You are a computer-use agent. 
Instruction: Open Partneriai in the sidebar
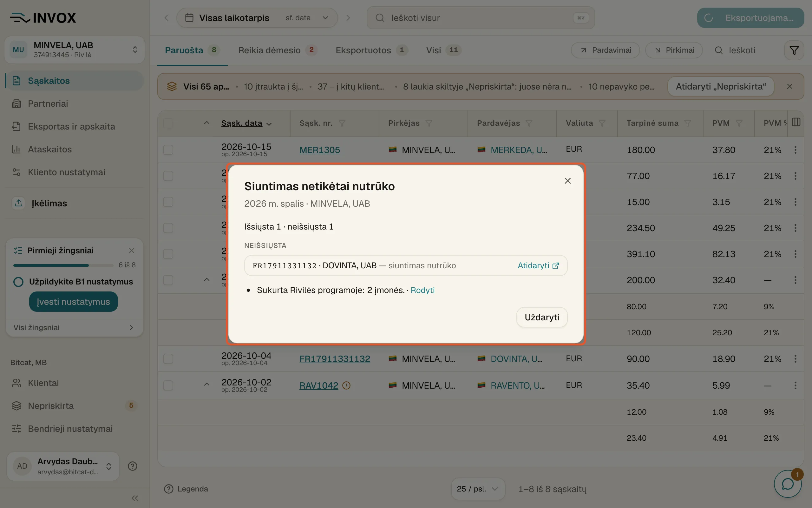75,104
